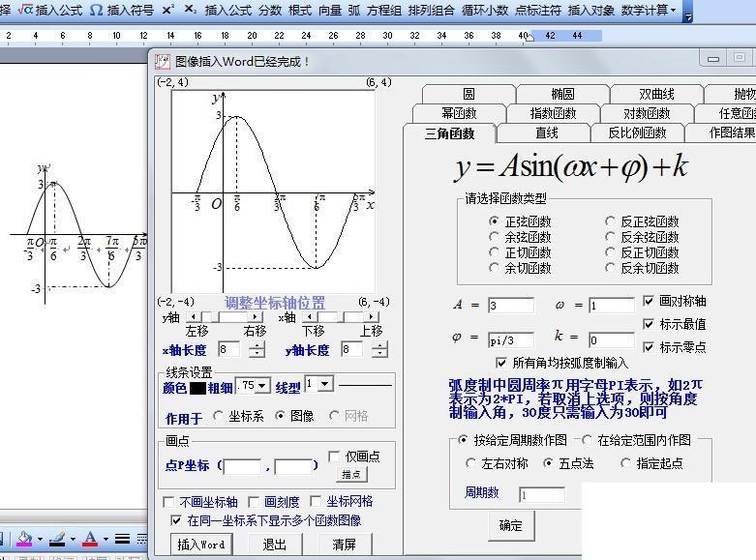756x560 pixels.
Task: Click the 插入Word button
Action: tap(201, 545)
